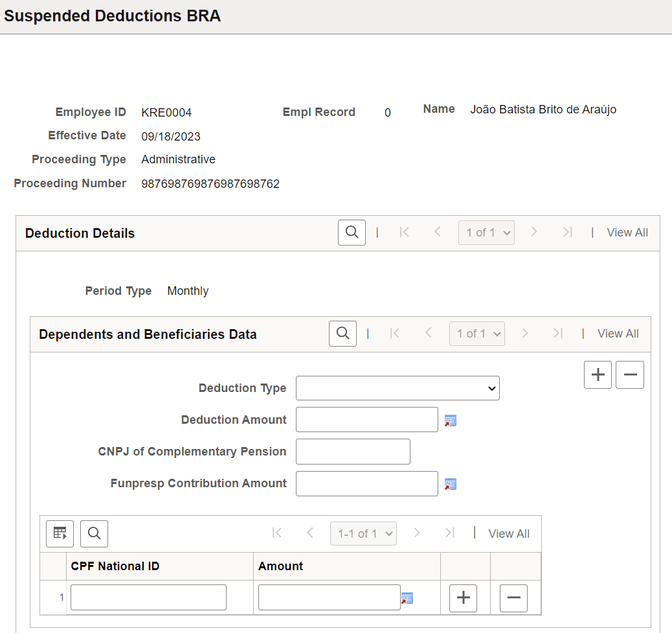This screenshot has height=633, width=672.
Task: Jump to last record in Deduction Details
Action: (x=567, y=232)
